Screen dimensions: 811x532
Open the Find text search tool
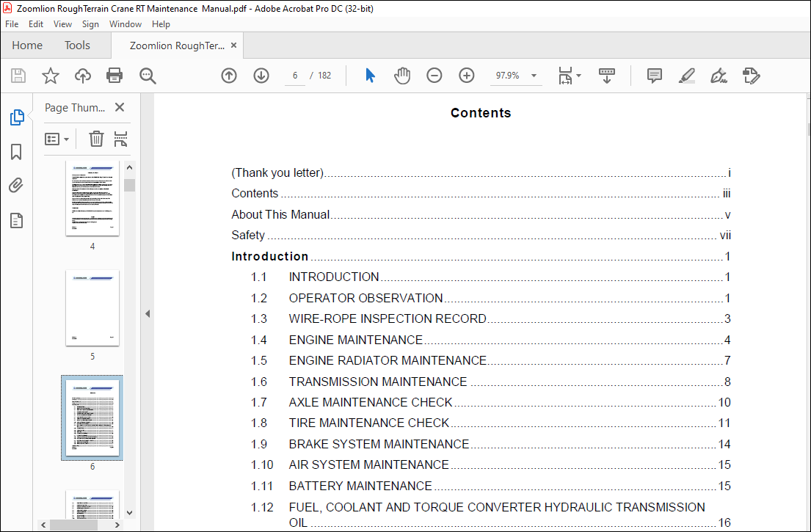(148, 76)
